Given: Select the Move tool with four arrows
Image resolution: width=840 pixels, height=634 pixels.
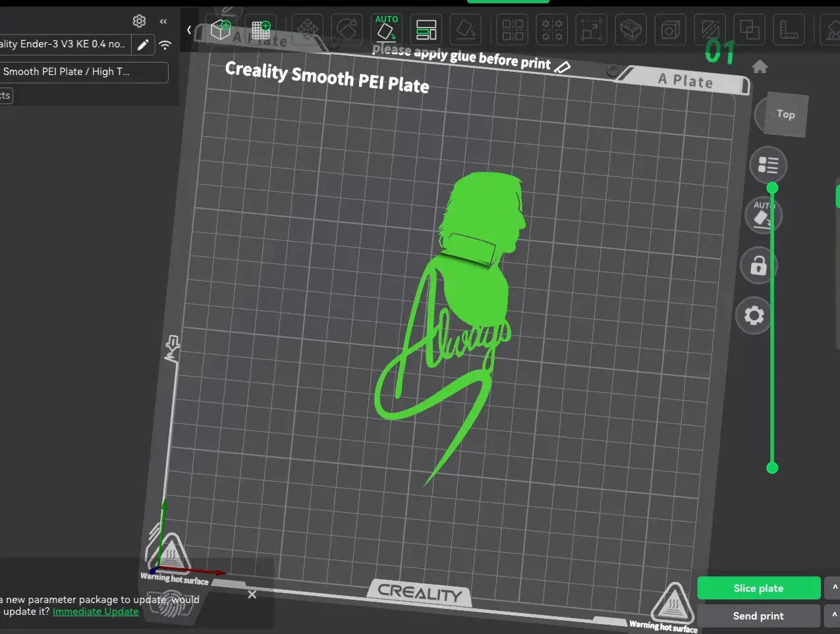Looking at the screenshot, I should click(306, 30).
